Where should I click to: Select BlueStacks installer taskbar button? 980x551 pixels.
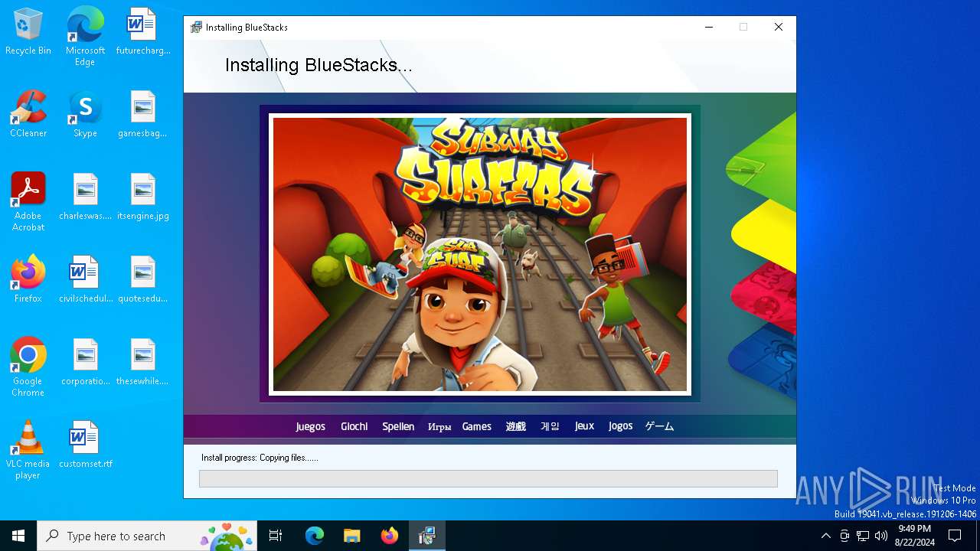[x=426, y=536]
